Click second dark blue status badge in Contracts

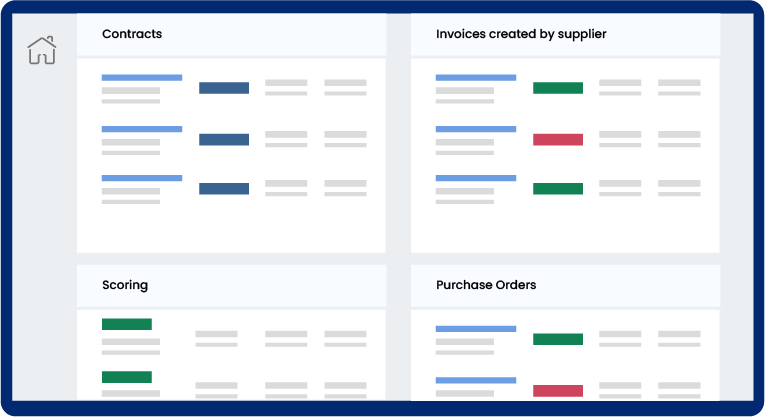[224, 140]
